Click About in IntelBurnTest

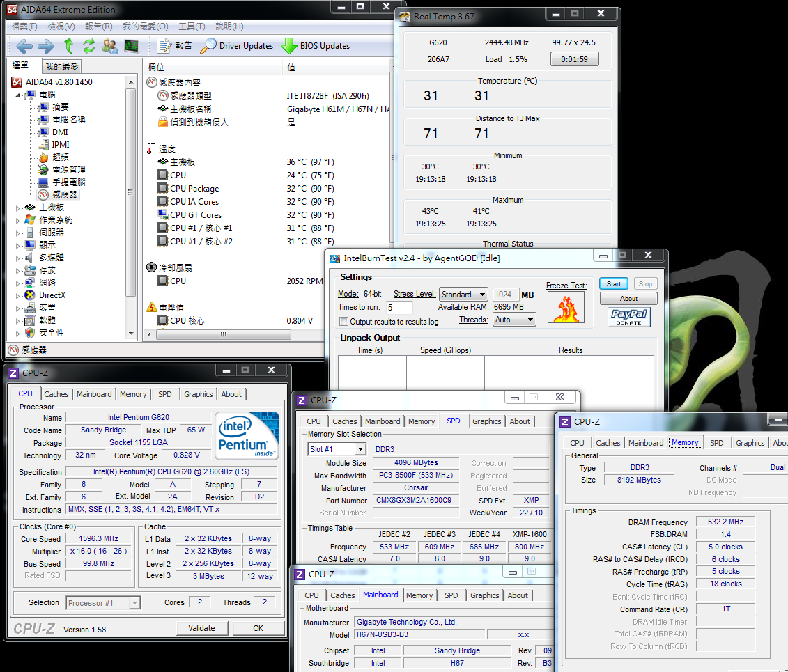tap(628, 298)
